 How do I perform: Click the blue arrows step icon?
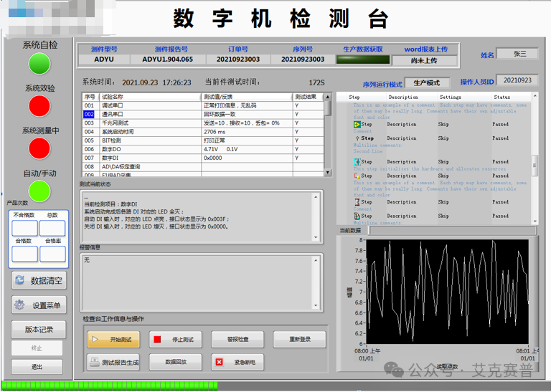tap(357, 162)
